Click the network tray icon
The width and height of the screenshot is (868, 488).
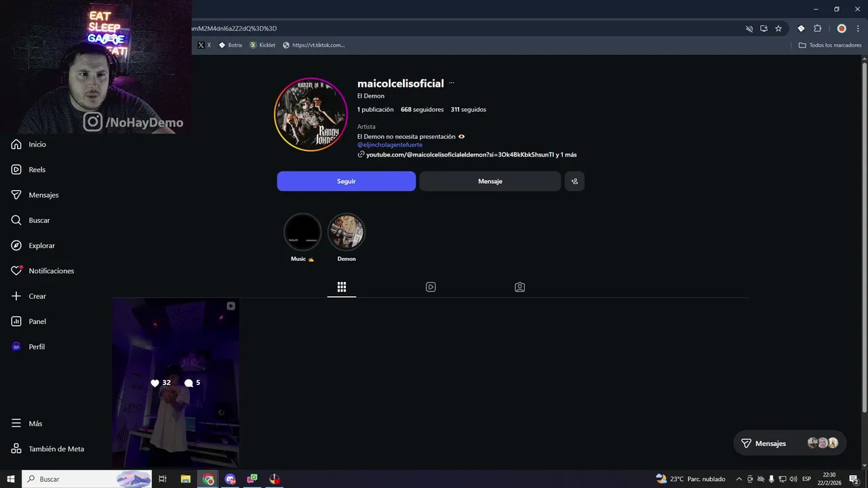point(782,479)
